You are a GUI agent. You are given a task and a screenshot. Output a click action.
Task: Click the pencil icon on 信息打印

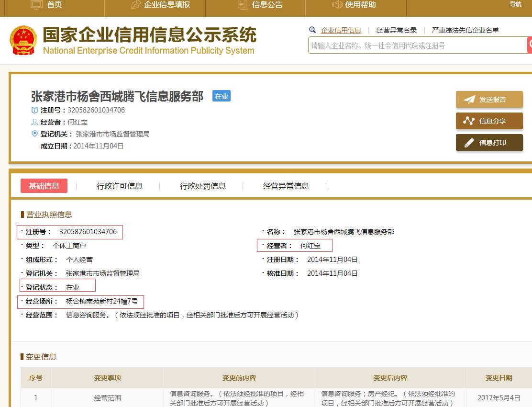tap(469, 143)
